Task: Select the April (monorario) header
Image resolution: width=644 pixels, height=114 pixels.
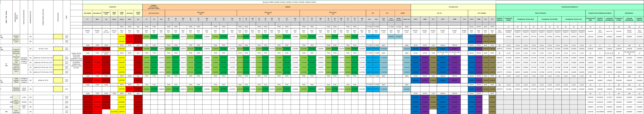Action: 154,13
